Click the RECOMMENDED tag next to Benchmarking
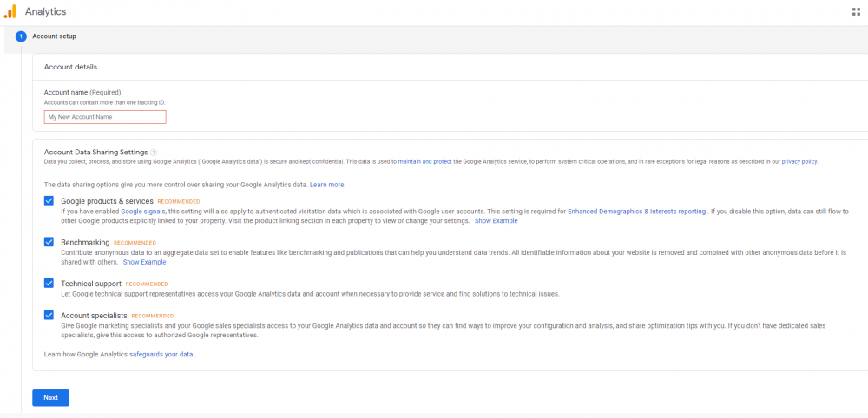Viewport: 868px width, 418px height. (x=135, y=243)
